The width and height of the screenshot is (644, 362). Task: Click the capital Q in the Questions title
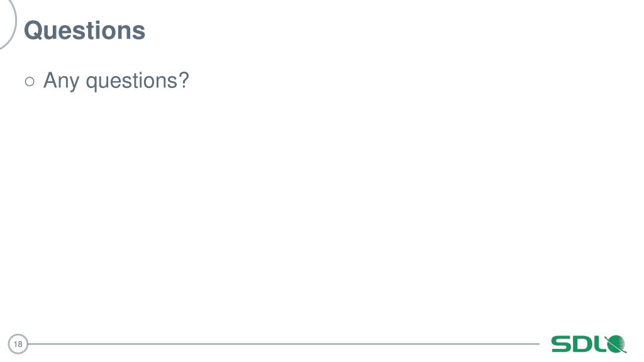(x=34, y=30)
